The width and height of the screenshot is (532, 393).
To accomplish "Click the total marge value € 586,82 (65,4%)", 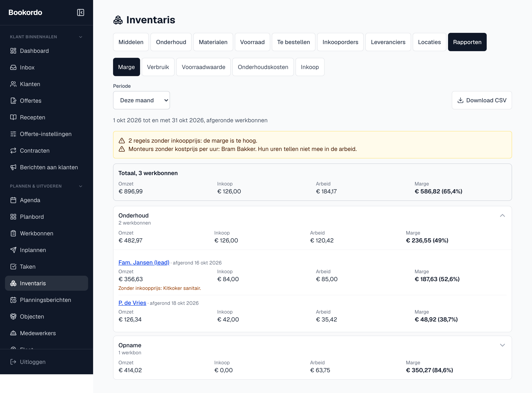I will [438, 192].
